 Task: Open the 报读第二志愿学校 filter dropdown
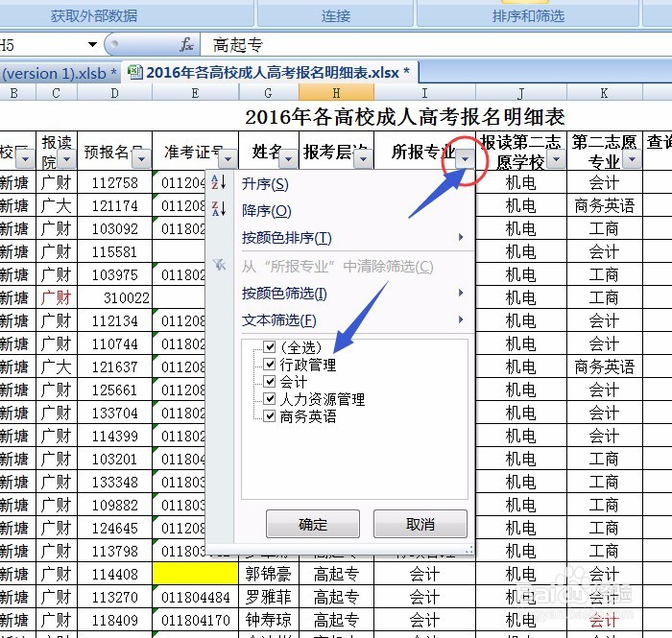click(556, 159)
